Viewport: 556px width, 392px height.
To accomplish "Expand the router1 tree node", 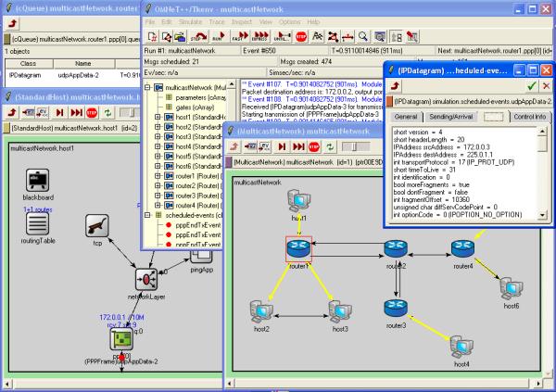I will 158,176.
